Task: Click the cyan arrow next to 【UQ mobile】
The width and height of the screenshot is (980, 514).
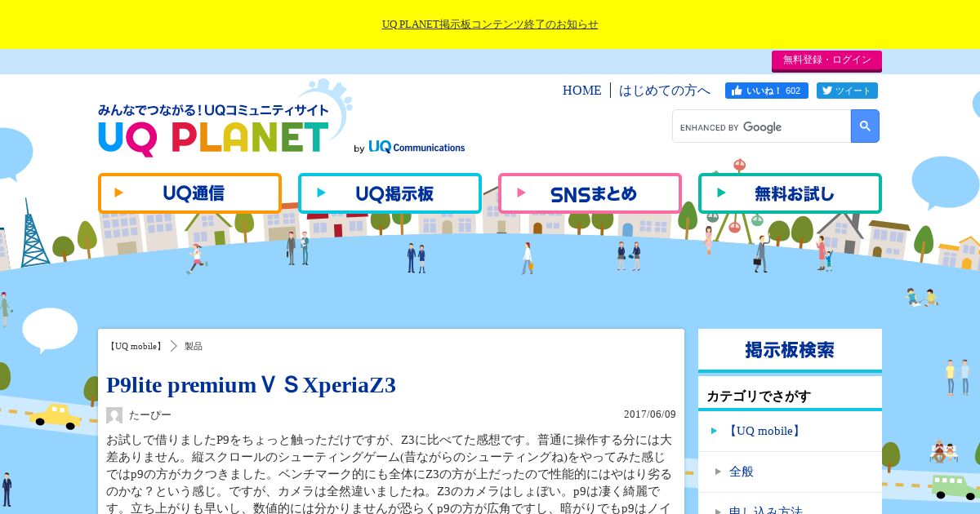Action: [715, 431]
